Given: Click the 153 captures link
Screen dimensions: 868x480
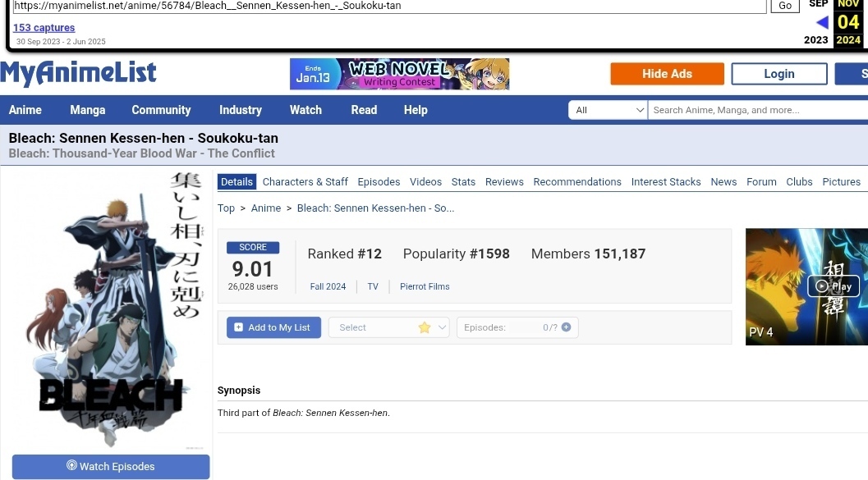Looking at the screenshot, I should tap(44, 28).
